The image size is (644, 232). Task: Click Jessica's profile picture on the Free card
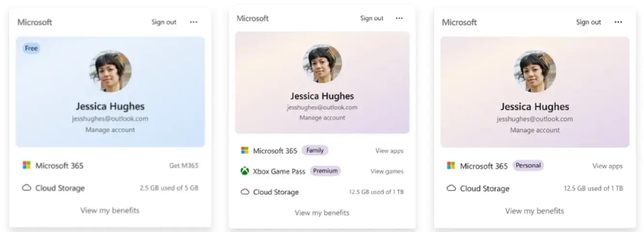[110, 72]
